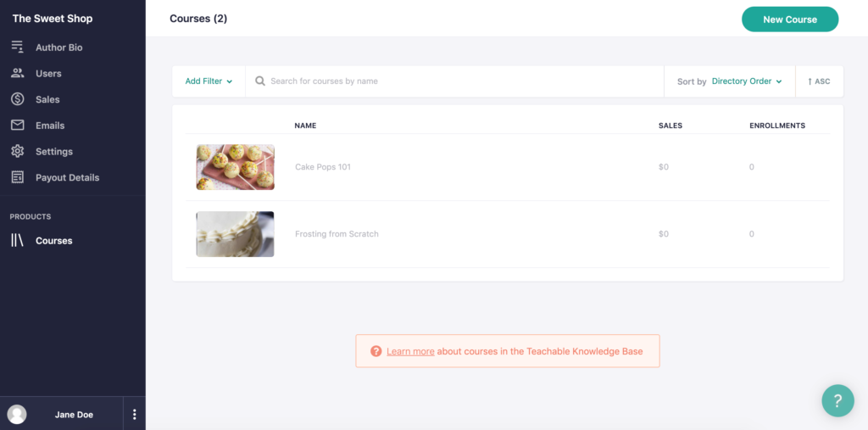
Task: Click the Emails envelope icon
Action: [x=17, y=126]
